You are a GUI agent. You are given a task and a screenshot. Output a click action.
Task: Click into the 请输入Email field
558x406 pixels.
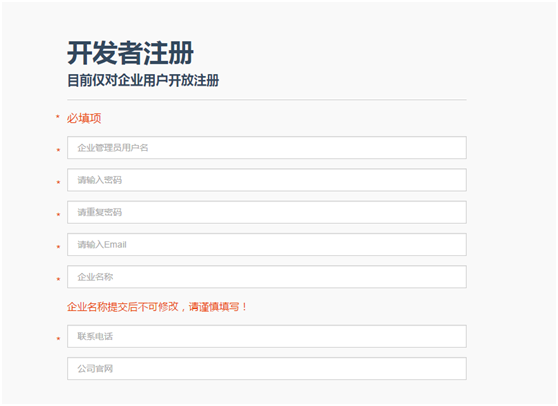[x=267, y=244]
